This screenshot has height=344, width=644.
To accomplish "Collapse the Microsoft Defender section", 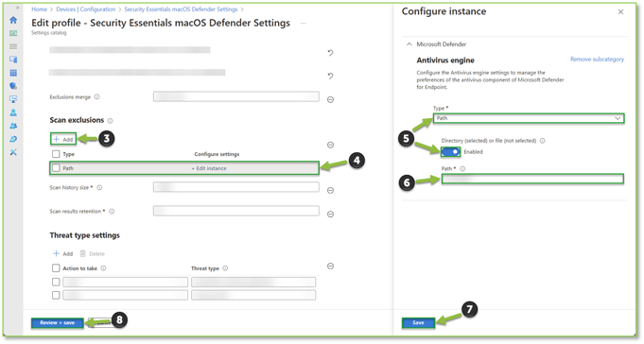I will pos(409,43).
